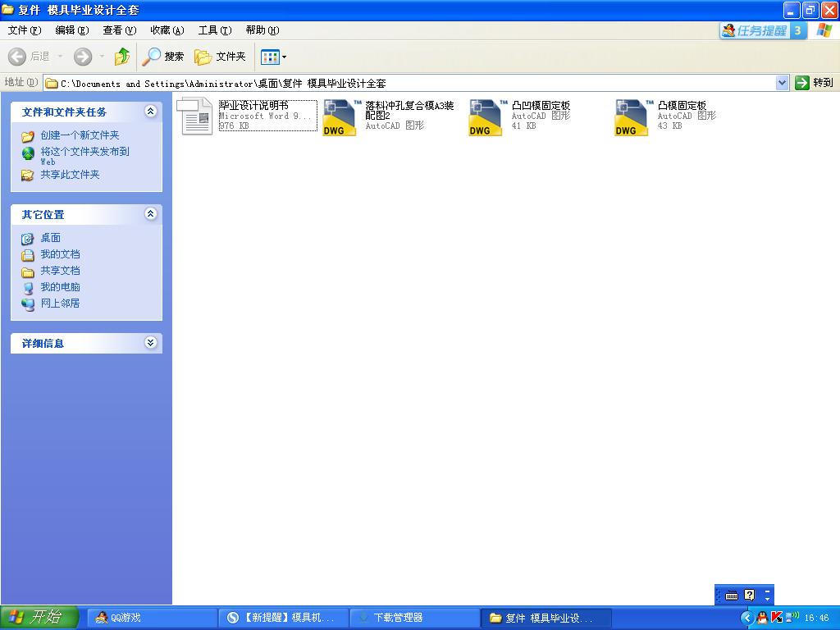Select the 凸凹模固定板 DWG file icon
The height and width of the screenshot is (630, 840).
coord(487,117)
